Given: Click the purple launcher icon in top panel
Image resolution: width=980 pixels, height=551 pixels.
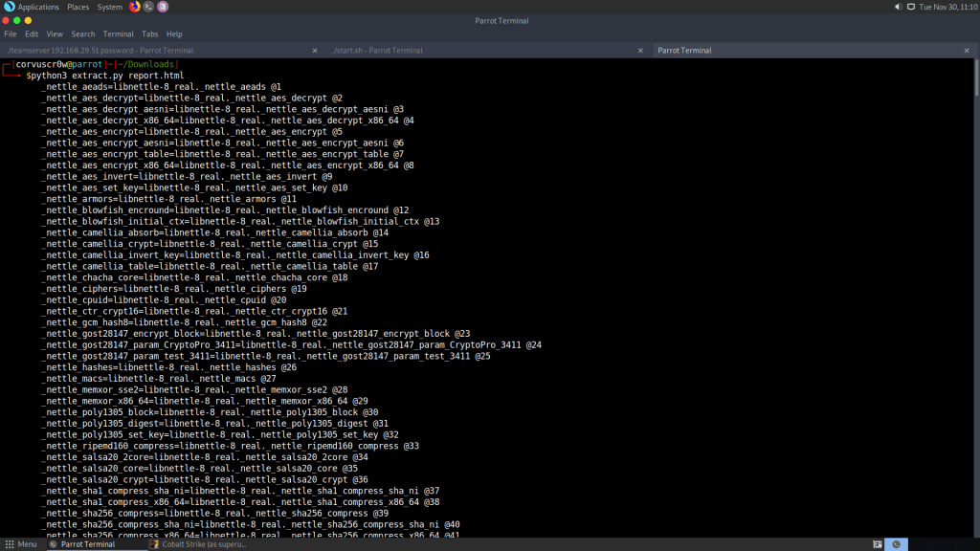Looking at the screenshot, I should tap(163, 7).
